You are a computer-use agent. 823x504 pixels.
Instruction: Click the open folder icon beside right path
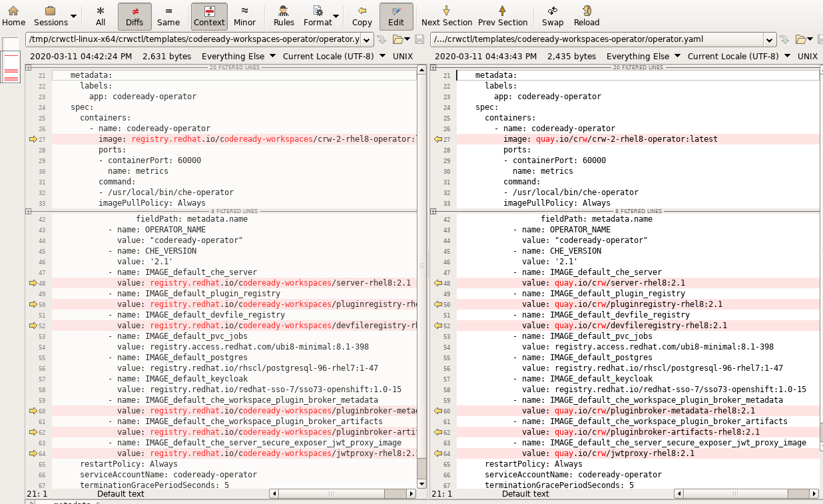tap(800, 39)
